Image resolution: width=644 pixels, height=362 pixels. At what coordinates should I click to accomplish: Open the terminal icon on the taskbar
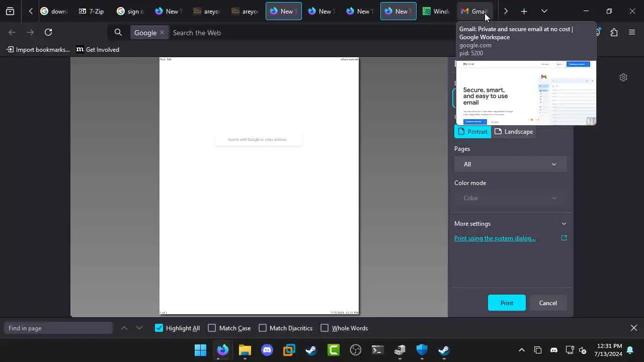(x=378, y=350)
